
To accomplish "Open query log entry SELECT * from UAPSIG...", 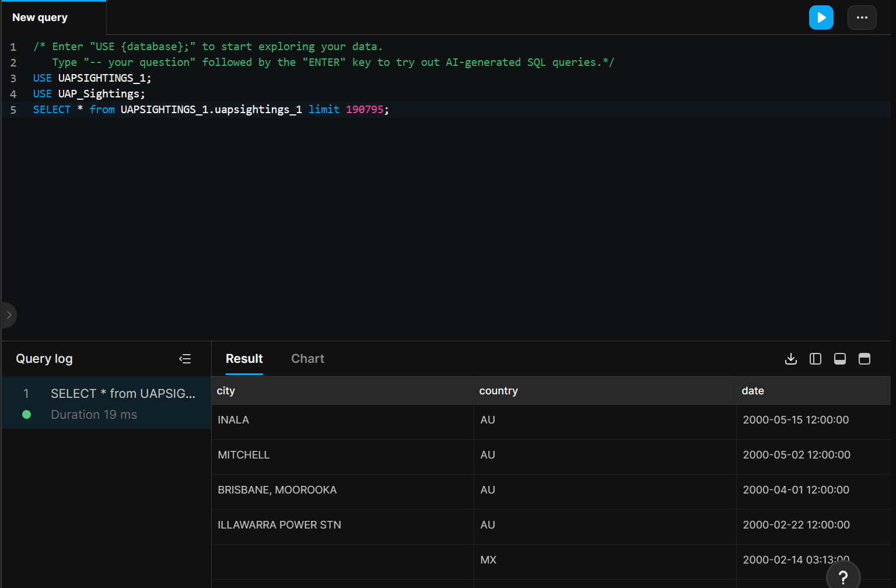I will (106, 403).
